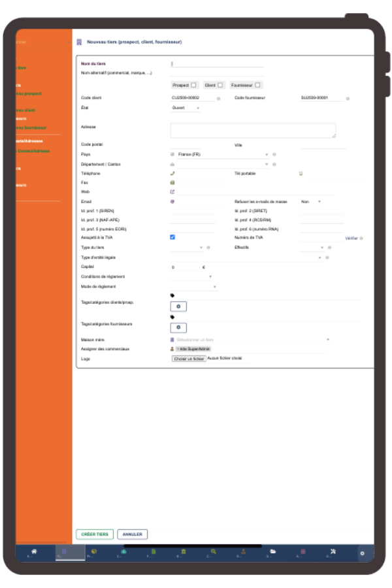This screenshot has width=392, height=588.
Task: Click the info icon next to Pays dropdown
Action: (274, 154)
